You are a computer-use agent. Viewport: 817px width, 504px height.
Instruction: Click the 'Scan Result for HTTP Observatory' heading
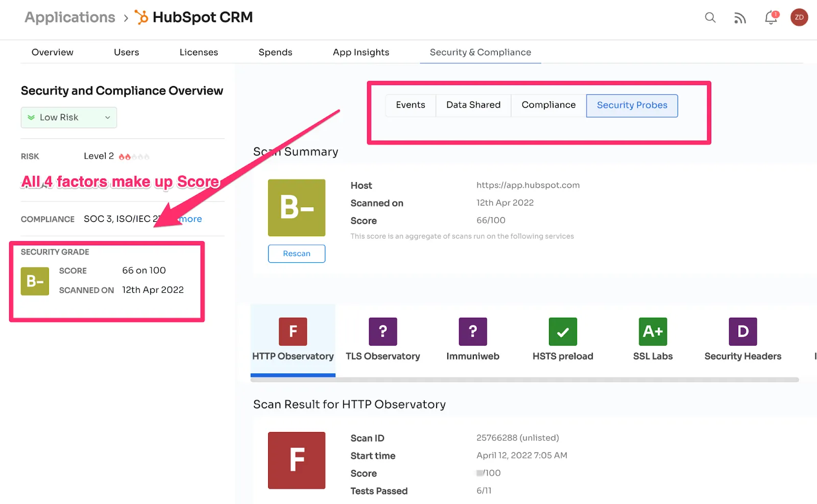(x=349, y=405)
